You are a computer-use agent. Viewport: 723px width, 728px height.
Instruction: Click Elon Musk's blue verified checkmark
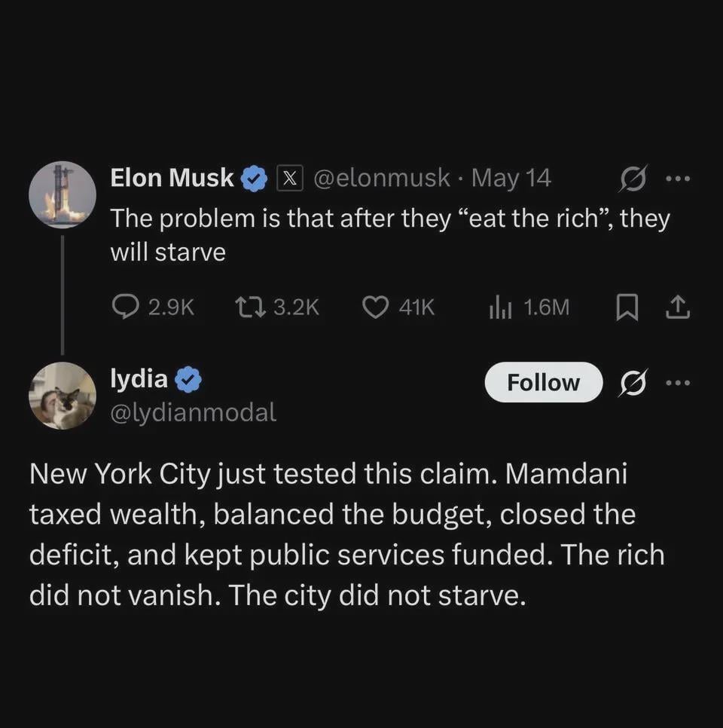[253, 179]
